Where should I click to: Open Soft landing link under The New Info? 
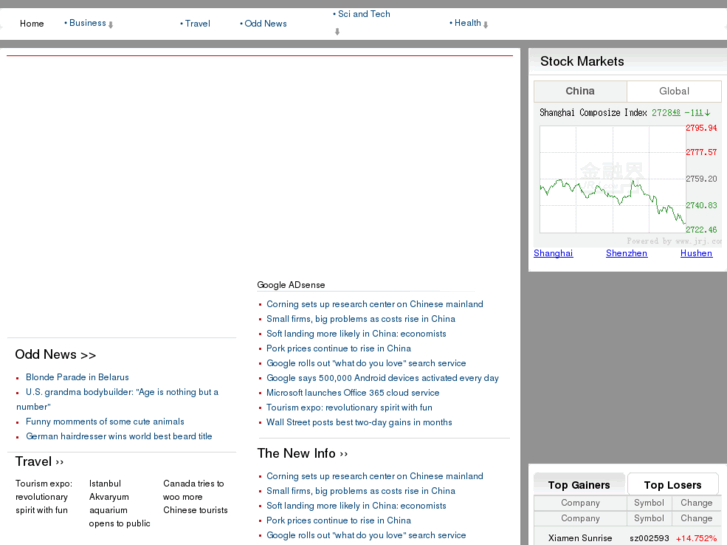pyautogui.click(x=356, y=506)
